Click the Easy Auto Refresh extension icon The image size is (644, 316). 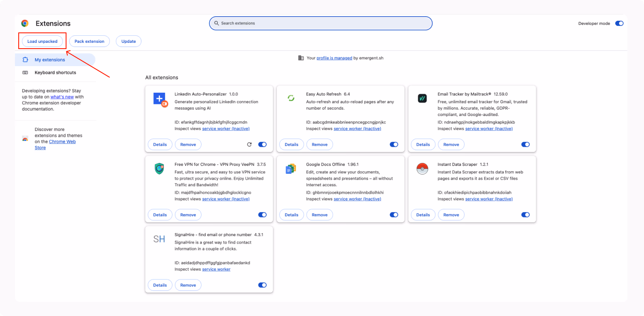291,98
